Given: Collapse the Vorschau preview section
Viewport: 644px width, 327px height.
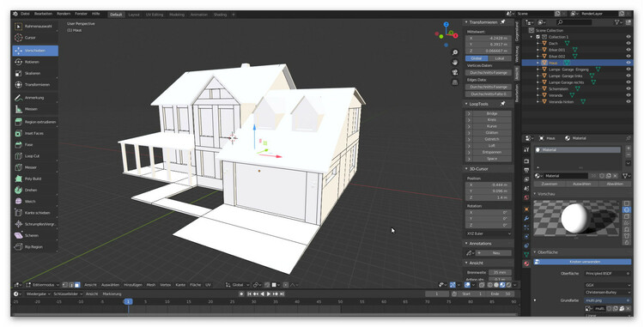Looking at the screenshot, I should click(535, 194).
